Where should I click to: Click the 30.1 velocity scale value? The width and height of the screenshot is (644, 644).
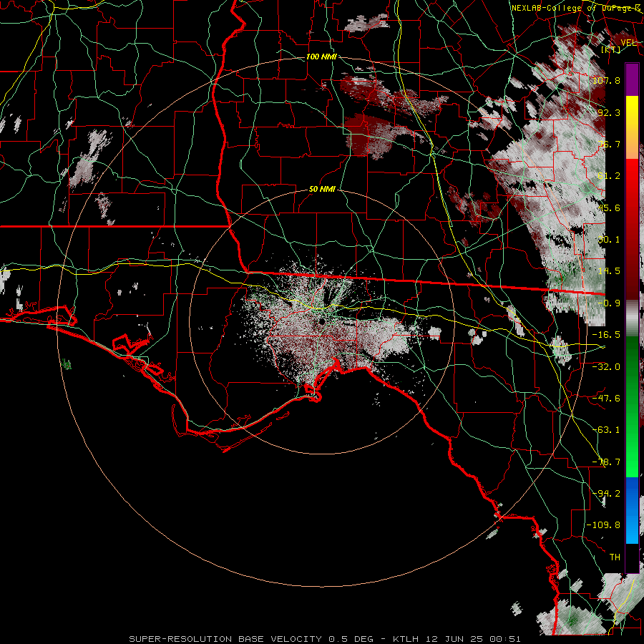coord(609,240)
